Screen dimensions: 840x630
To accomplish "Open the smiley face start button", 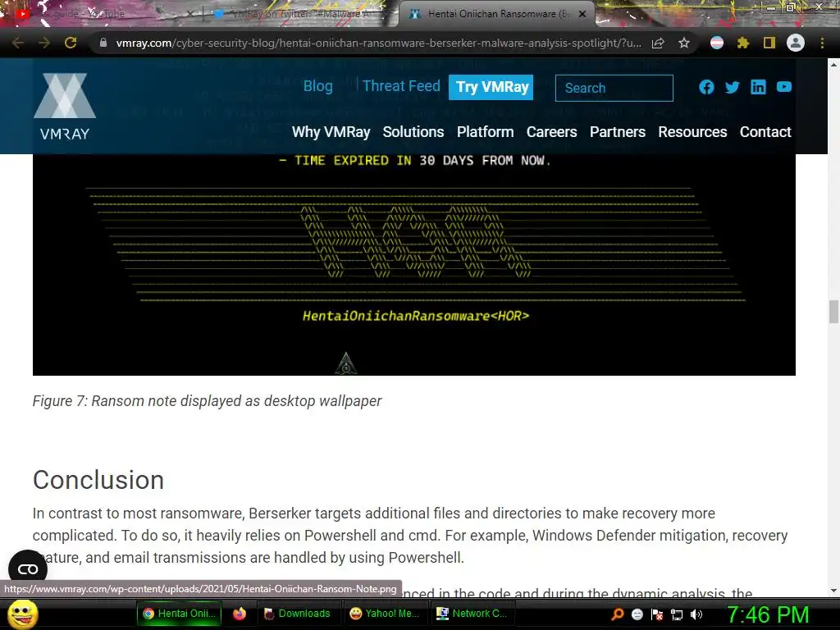I will (23, 614).
